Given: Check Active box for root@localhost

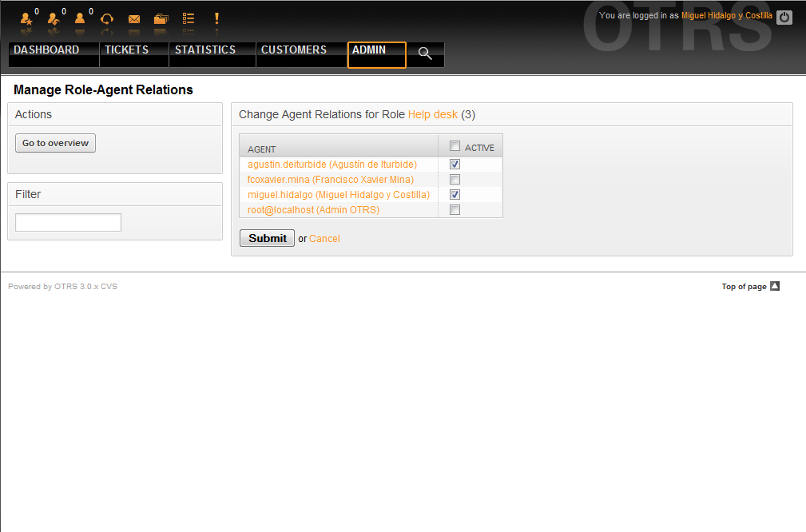Looking at the screenshot, I should [455, 209].
